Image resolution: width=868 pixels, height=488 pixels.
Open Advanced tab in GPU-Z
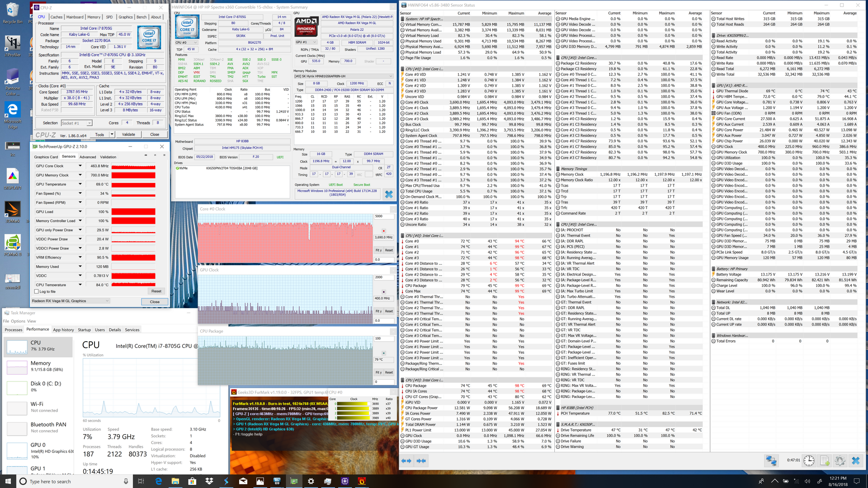pyautogui.click(x=88, y=157)
